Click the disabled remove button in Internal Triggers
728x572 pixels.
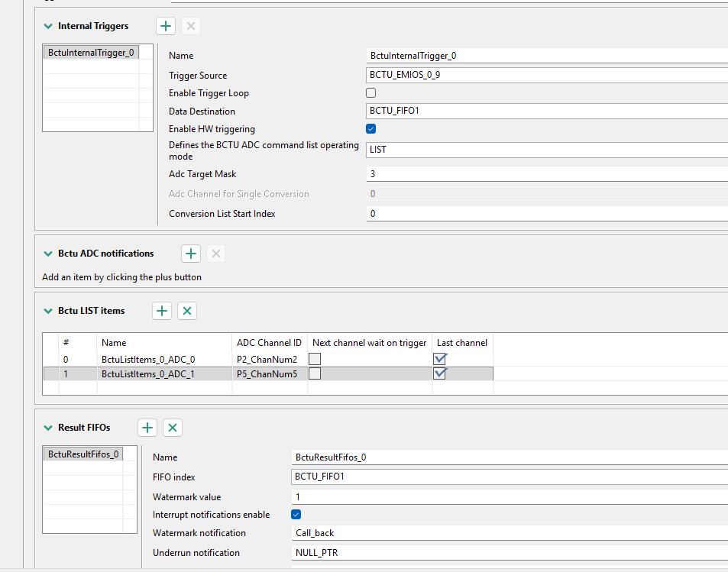click(191, 26)
